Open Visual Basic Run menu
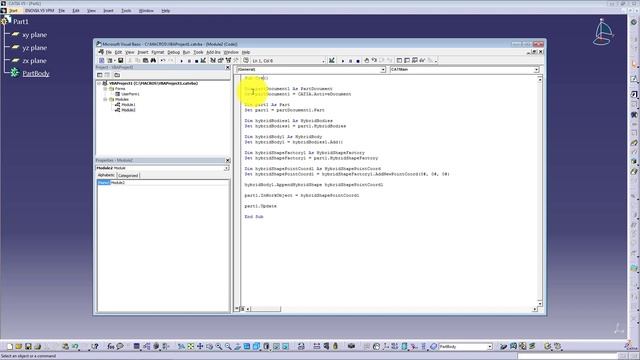Screen dimensions: 640x360 tap(186, 52)
